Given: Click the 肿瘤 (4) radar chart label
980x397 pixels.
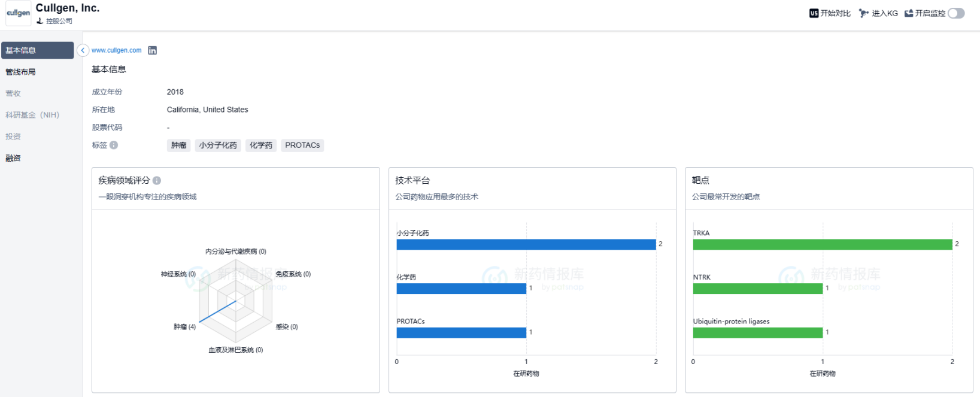Looking at the screenshot, I should 184,327.
